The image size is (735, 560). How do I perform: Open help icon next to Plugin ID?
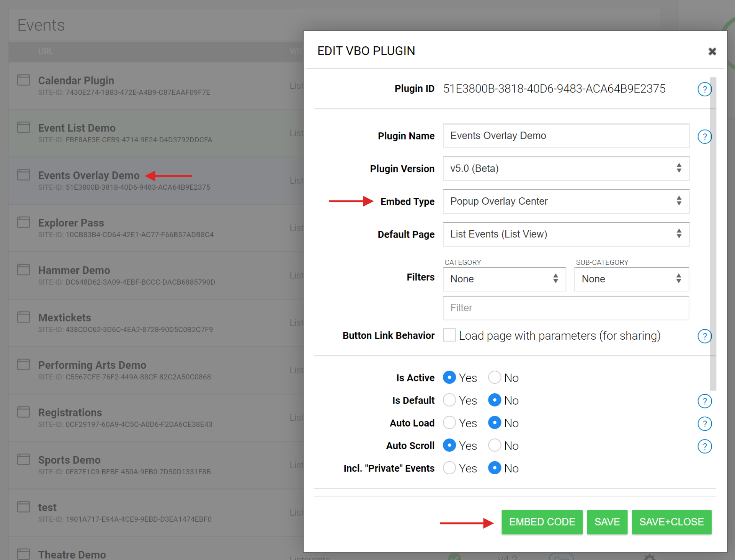tap(704, 89)
